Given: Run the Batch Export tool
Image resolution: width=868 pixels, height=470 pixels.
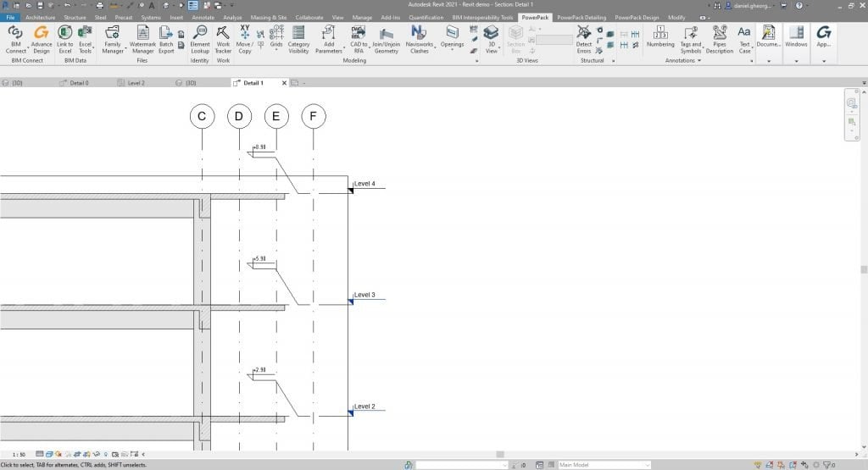Looking at the screenshot, I should tap(166, 39).
